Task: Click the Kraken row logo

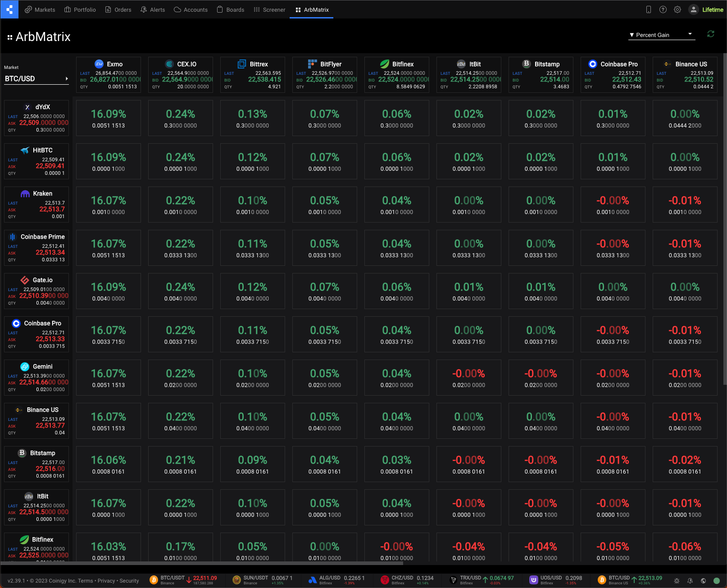Action: coord(25,193)
